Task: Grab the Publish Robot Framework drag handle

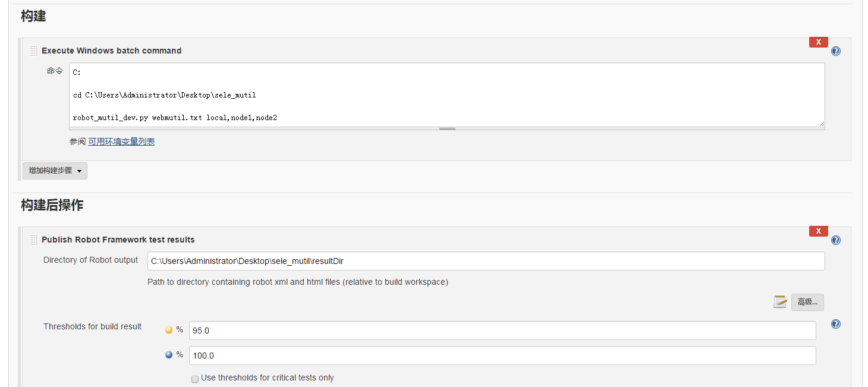Action: point(34,240)
